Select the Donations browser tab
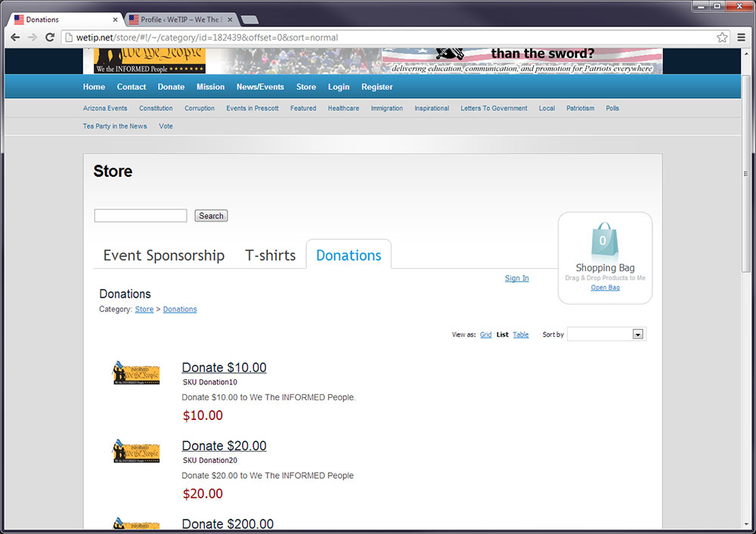The height and width of the screenshot is (534, 756). click(x=65, y=20)
